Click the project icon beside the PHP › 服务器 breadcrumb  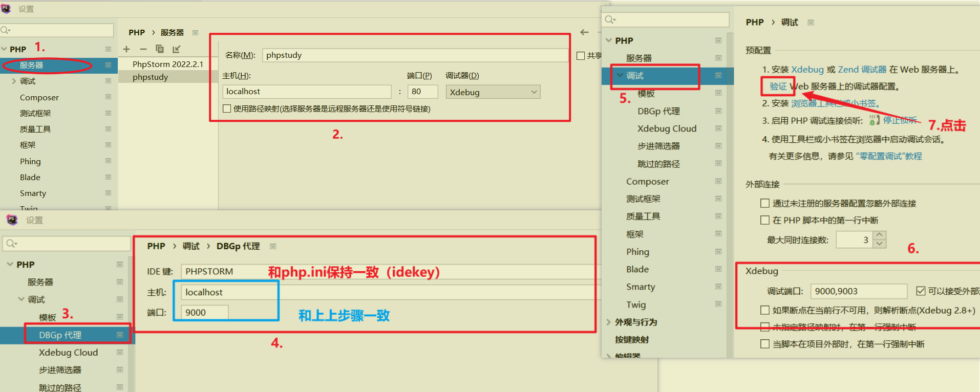(x=195, y=33)
